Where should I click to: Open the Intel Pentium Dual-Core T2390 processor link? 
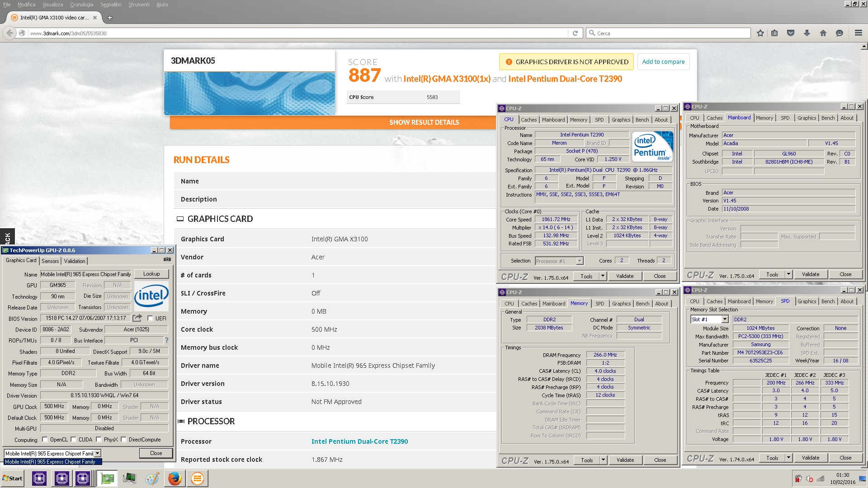tap(359, 441)
